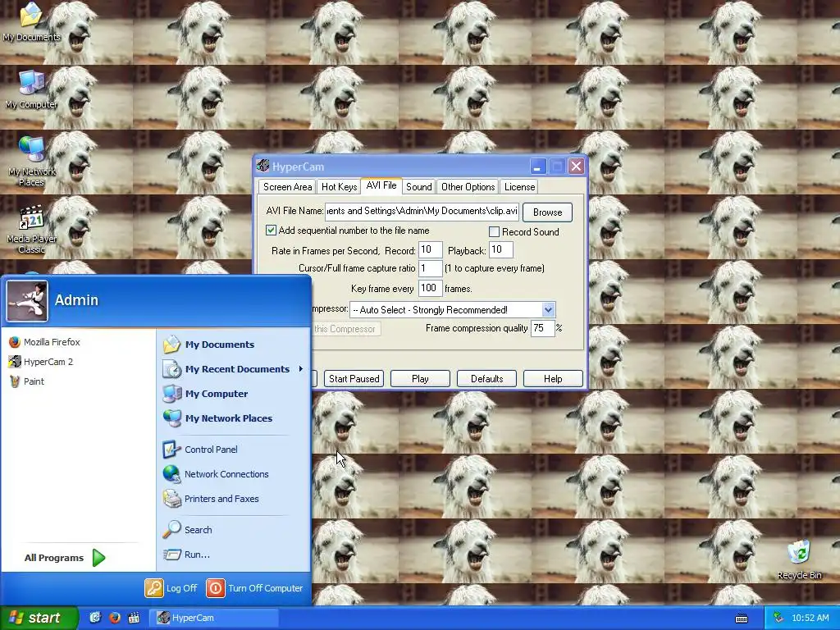Screen dimensions: 840x630
Task: Click the HyperCam title bar icon
Action: click(x=262, y=166)
